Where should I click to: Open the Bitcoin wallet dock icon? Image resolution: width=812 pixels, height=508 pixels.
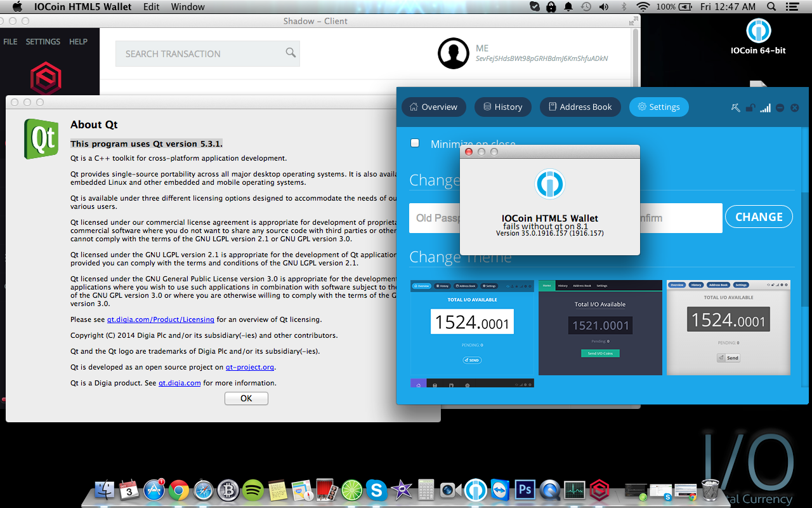pyautogui.click(x=228, y=490)
